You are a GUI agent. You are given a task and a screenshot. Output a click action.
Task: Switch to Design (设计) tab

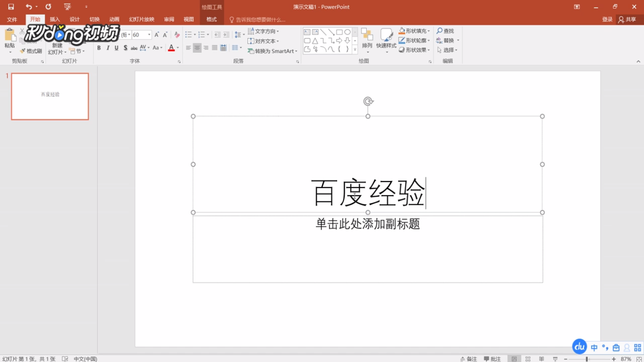click(x=74, y=19)
